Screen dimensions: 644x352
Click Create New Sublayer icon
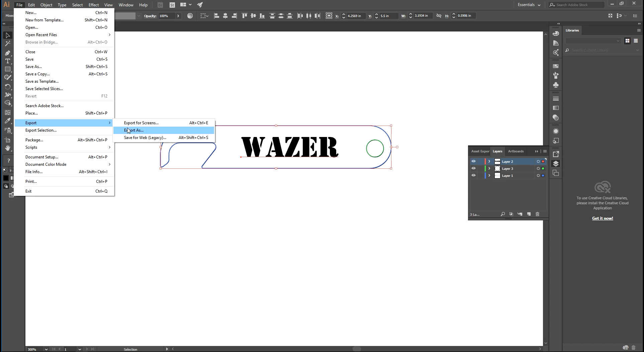pyautogui.click(x=520, y=214)
